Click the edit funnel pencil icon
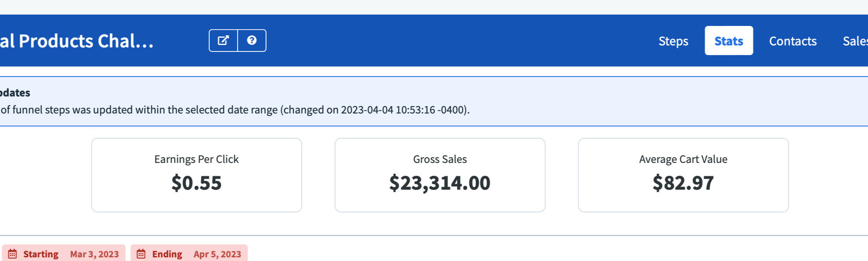Viewport: 868px width, 261px height. pos(223,40)
